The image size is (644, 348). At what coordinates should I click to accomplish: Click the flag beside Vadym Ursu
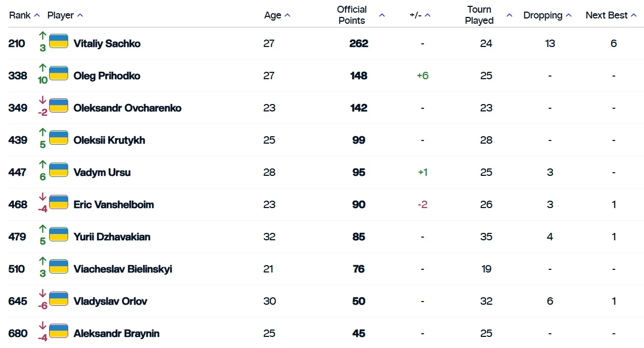(59, 170)
